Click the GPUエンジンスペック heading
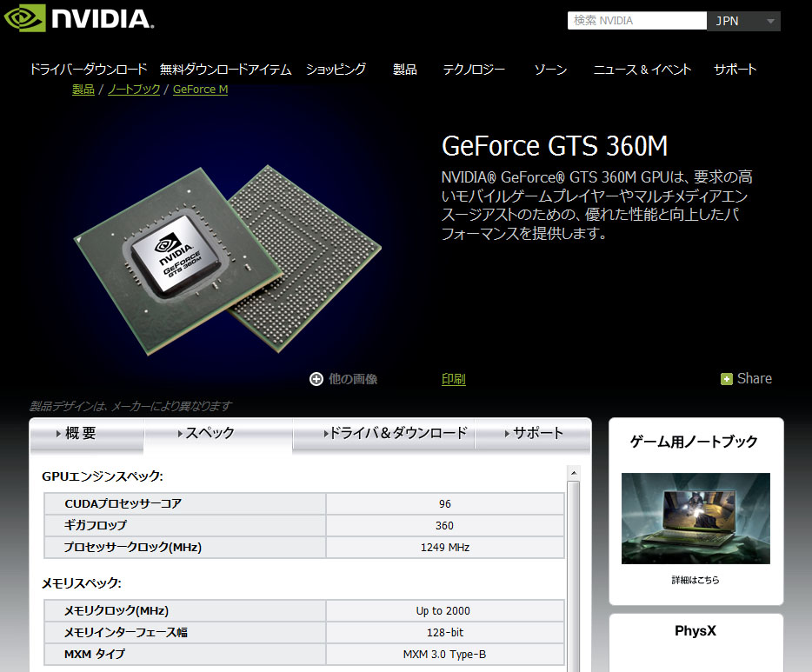The height and width of the screenshot is (672, 812). (103, 476)
